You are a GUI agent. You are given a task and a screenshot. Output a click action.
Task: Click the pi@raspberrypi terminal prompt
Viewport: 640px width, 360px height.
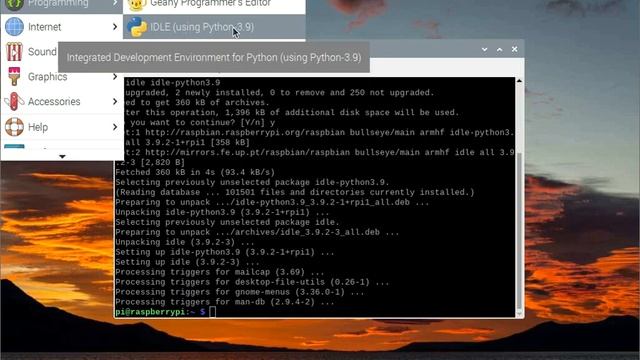click(x=160, y=312)
